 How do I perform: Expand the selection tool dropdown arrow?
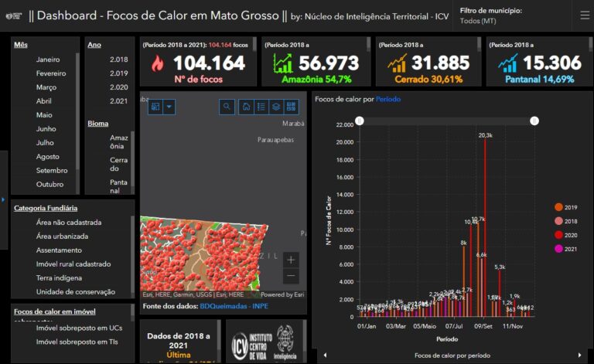tap(169, 107)
